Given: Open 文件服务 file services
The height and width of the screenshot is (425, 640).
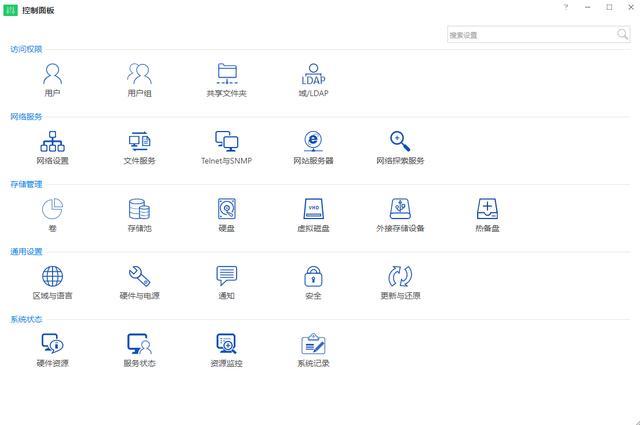Looking at the screenshot, I should click(139, 143).
